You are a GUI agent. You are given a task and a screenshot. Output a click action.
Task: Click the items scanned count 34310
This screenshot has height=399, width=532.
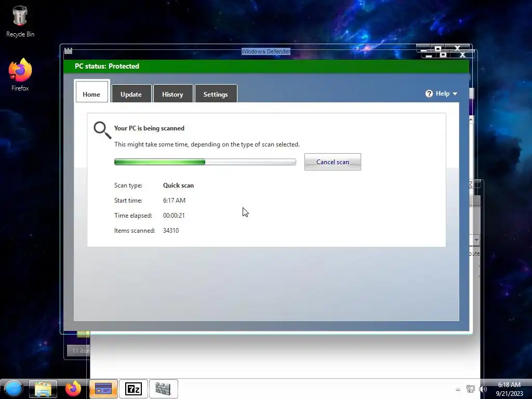(x=171, y=230)
